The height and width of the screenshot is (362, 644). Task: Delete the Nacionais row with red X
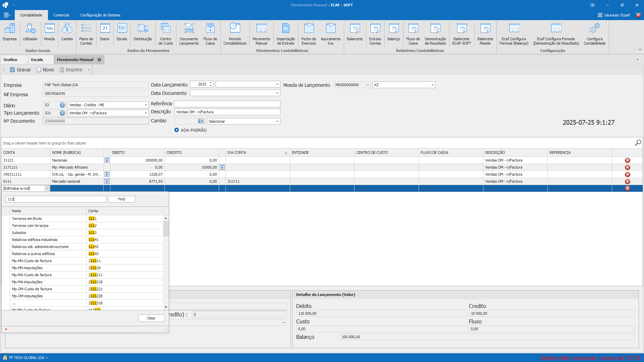tap(627, 160)
